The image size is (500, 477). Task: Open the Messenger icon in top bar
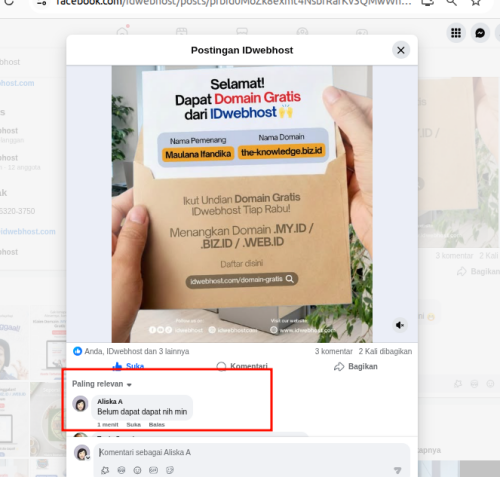pyautogui.click(x=480, y=33)
